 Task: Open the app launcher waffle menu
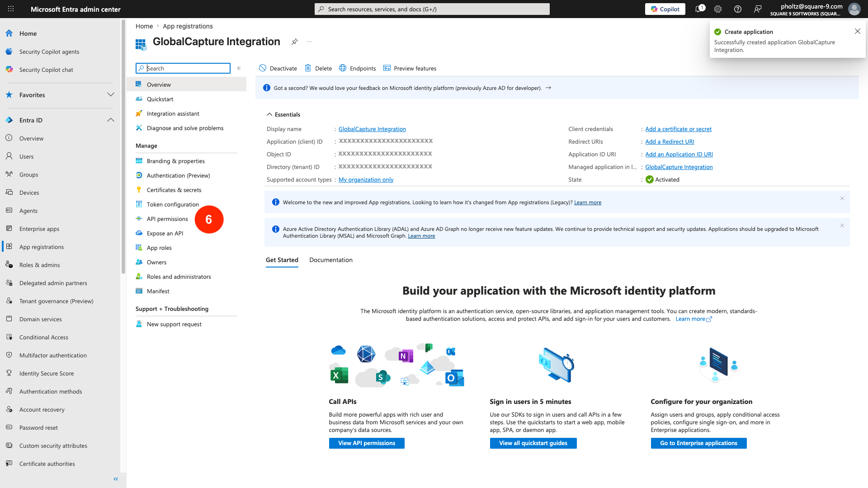point(11,9)
